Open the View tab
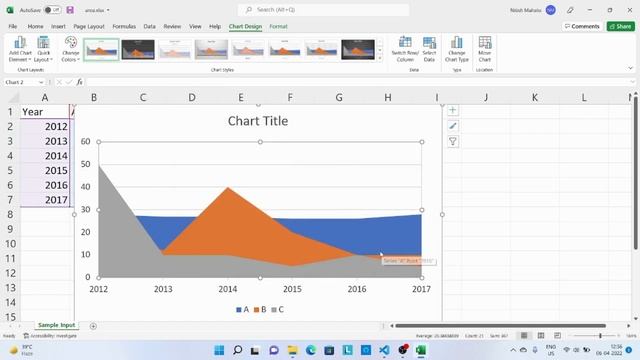The height and width of the screenshot is (360, 640). click(195, 26)
